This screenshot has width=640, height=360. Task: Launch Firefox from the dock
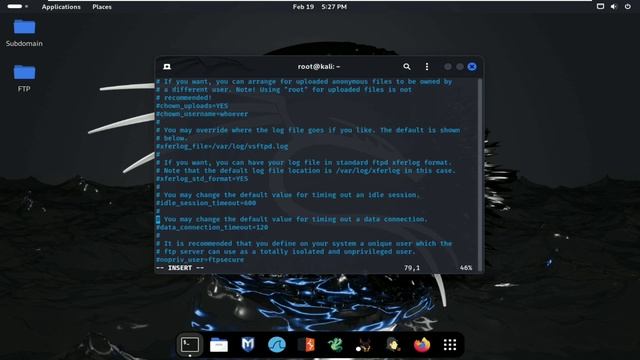[422, 345]
